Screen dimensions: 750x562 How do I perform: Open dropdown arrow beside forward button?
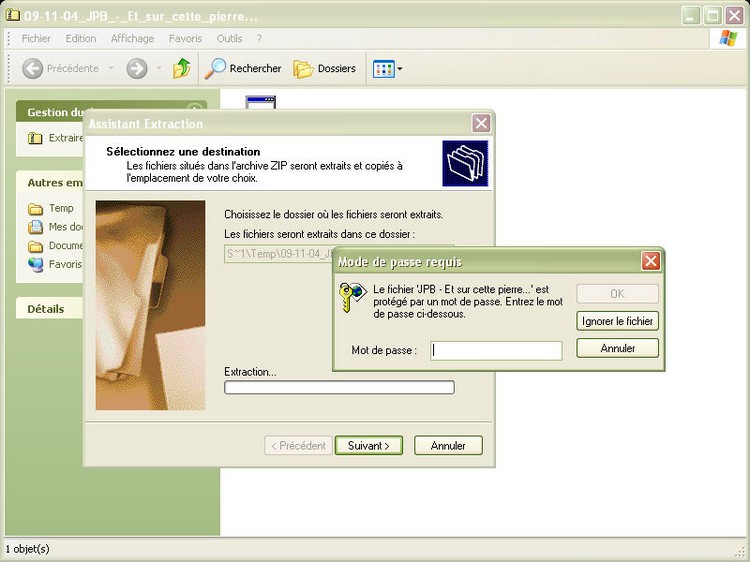pos(158,69)
